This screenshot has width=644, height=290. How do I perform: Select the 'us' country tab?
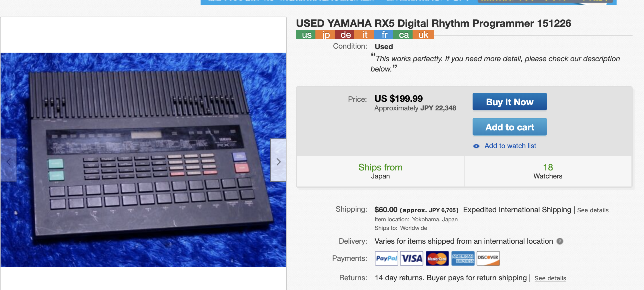[x=306, y=34]
